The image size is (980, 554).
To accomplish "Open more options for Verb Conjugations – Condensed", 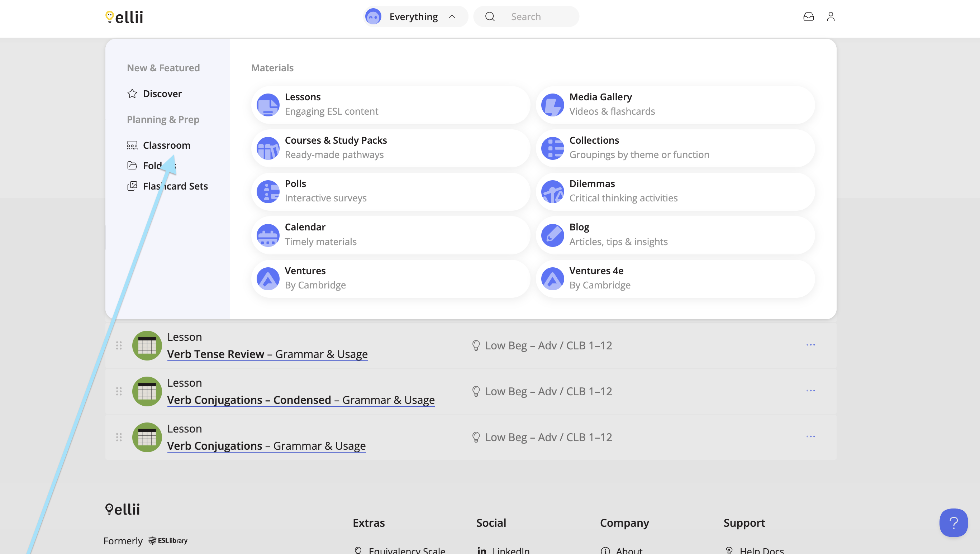I will click(x=811, y=391).
